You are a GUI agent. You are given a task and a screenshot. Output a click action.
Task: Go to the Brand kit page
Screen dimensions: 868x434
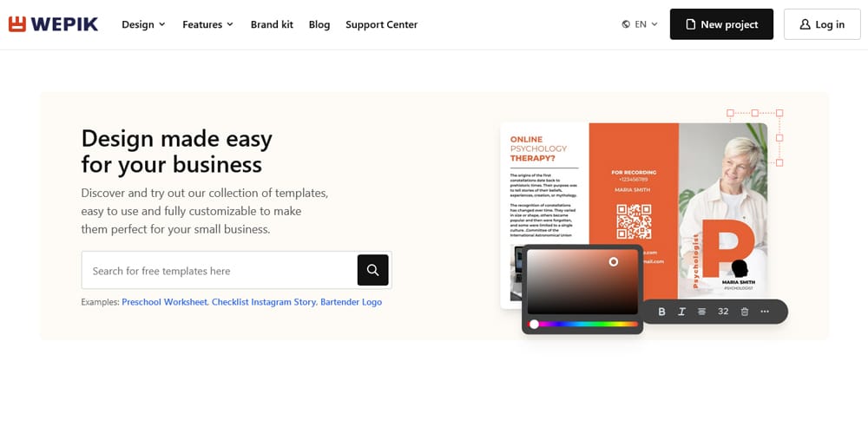(x=272, y=24)
